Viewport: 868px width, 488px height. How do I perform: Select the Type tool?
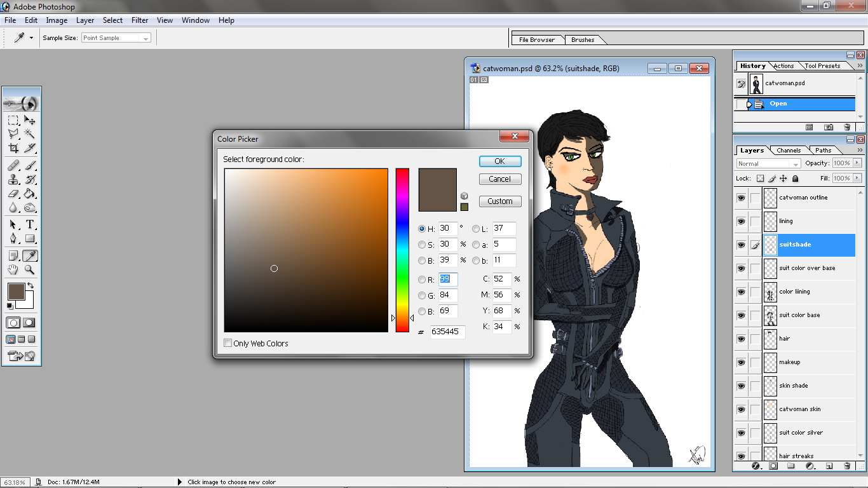tap(30, 224)
